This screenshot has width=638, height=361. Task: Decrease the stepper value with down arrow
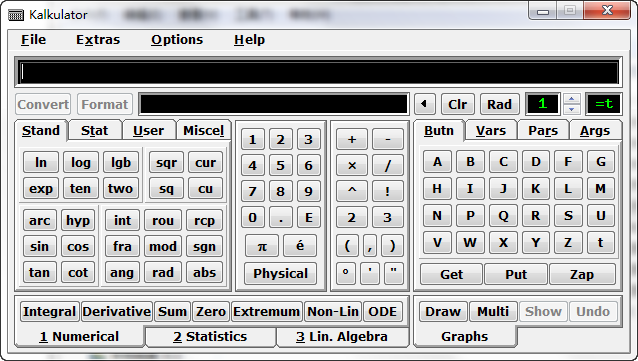click(x=571, y=109)
